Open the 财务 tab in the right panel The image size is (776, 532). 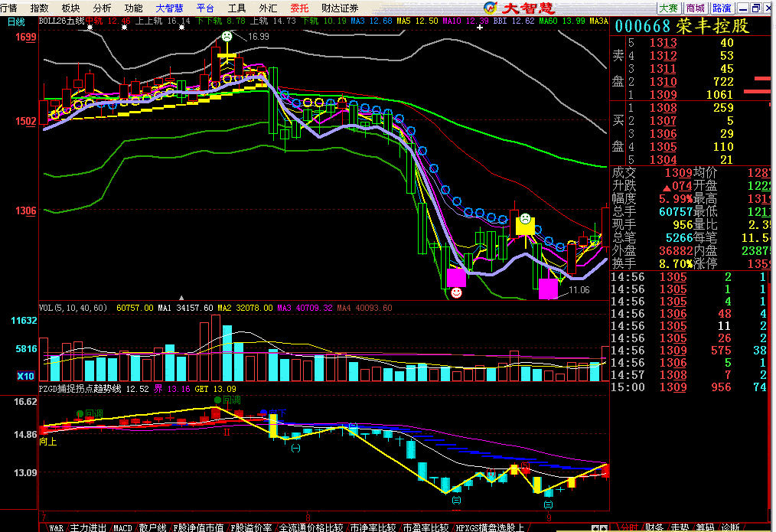point(654,527)
